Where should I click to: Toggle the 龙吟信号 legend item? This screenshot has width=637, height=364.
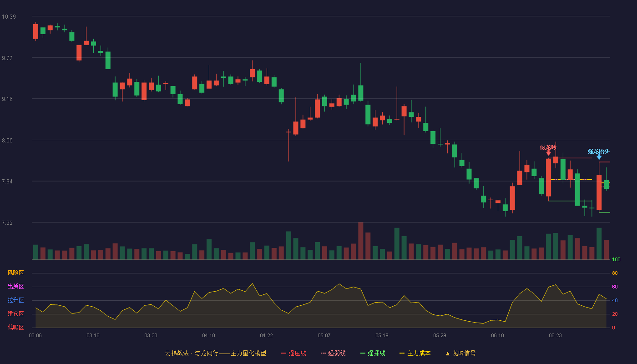tap(460, 353)
